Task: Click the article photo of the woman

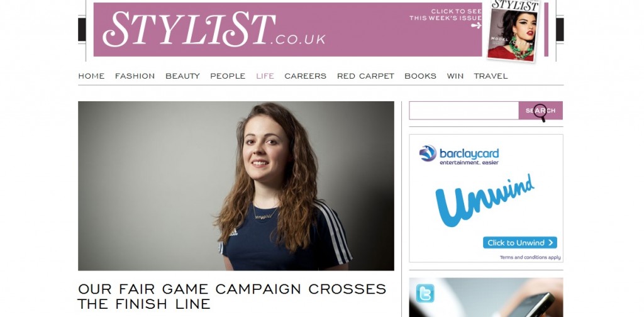Action: coord(236,186)
